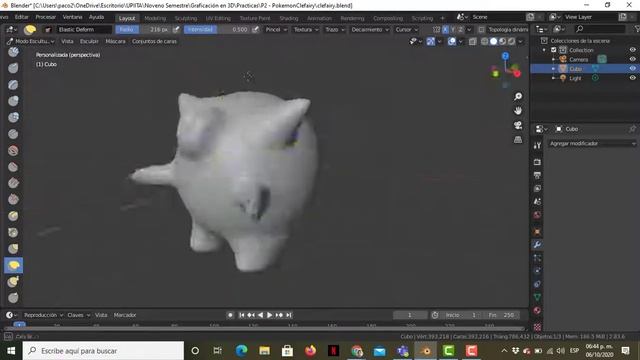
Task: Toggle viewport overlays button
Action: point(451,41)
